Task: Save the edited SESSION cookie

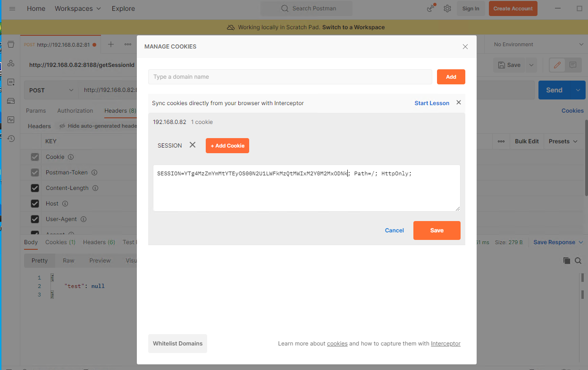Action: pyautogui.click(x=437, y=230)
